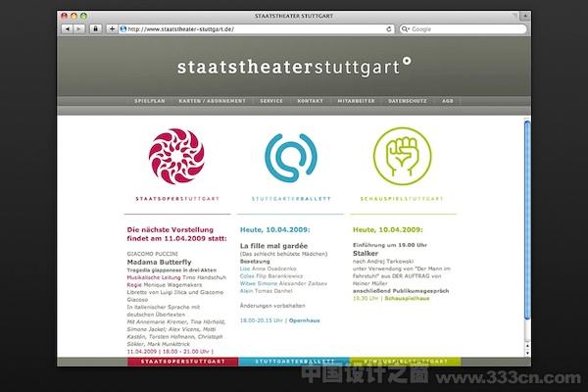
Task: Open the AGB menu item
Action: click(x=448, y=101)
